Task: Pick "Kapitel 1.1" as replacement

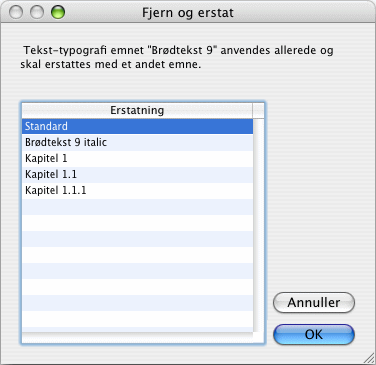Action: 137,174
